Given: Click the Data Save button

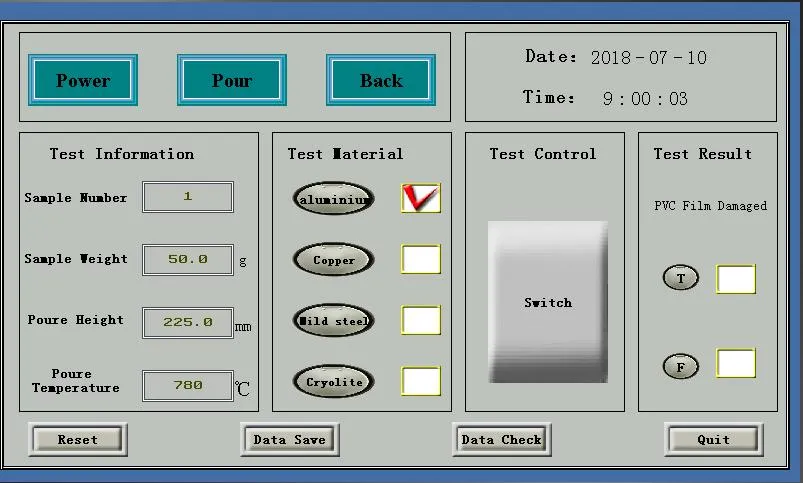Looking at the screenshot, I should pos(289,439).
